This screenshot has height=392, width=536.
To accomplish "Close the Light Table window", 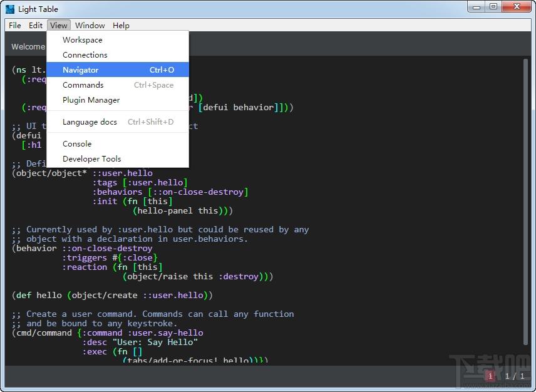I will (517, 6).
